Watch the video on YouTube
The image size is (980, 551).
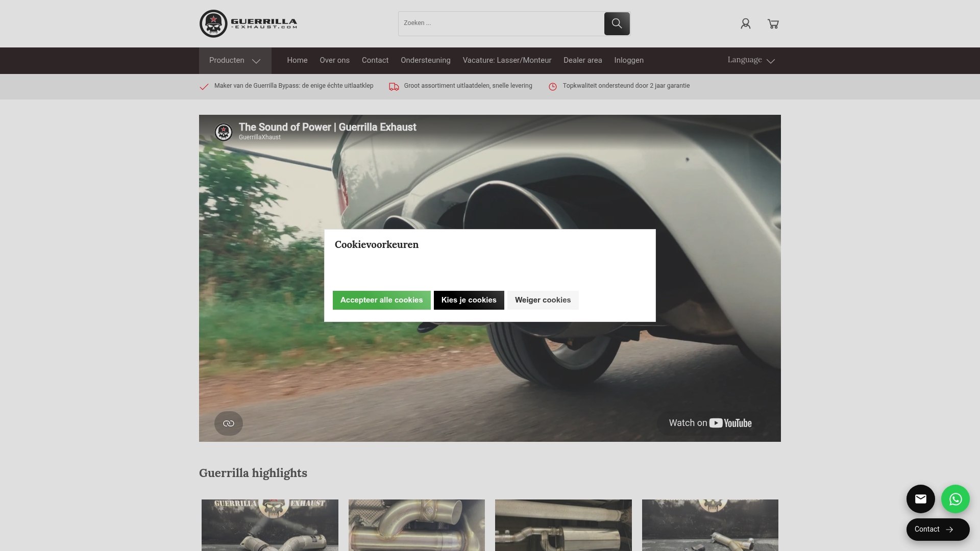coord(710,423)
